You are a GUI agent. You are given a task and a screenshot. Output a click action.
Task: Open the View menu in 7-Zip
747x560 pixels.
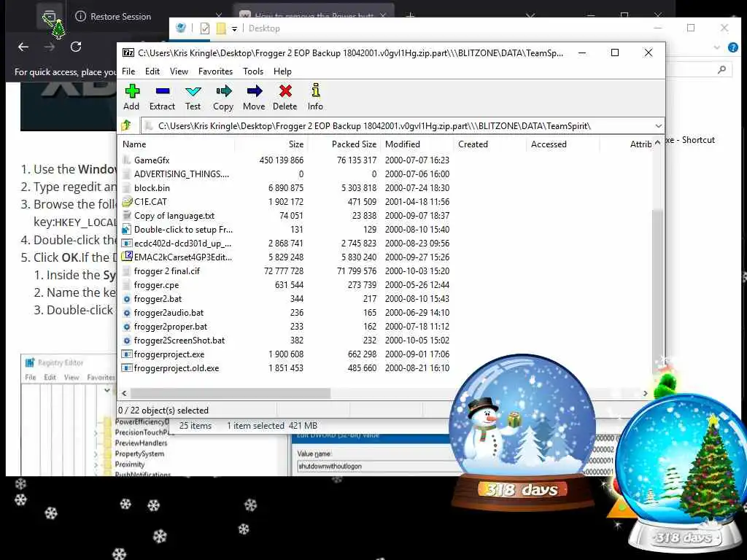pos(179,71)
